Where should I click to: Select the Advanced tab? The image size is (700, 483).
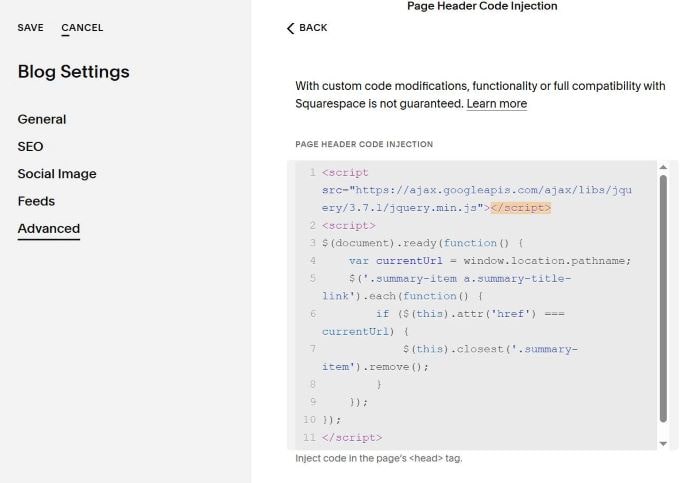tap(49, 228)
